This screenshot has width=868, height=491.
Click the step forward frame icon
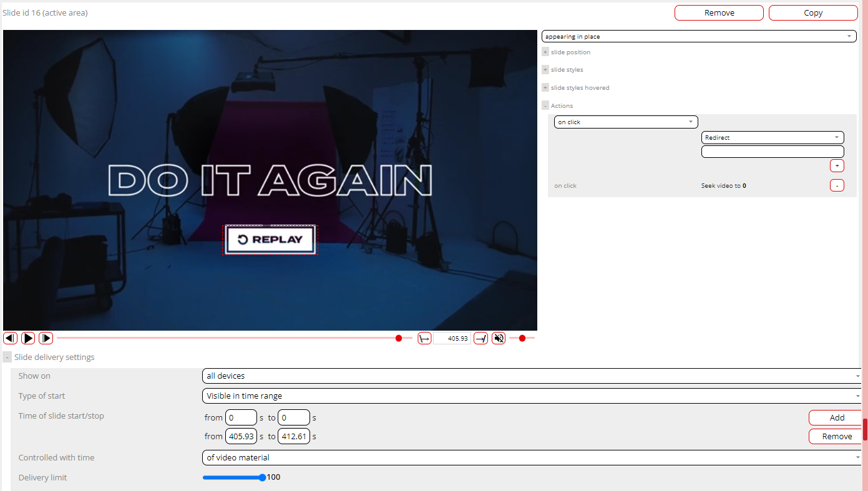[46, 338]
